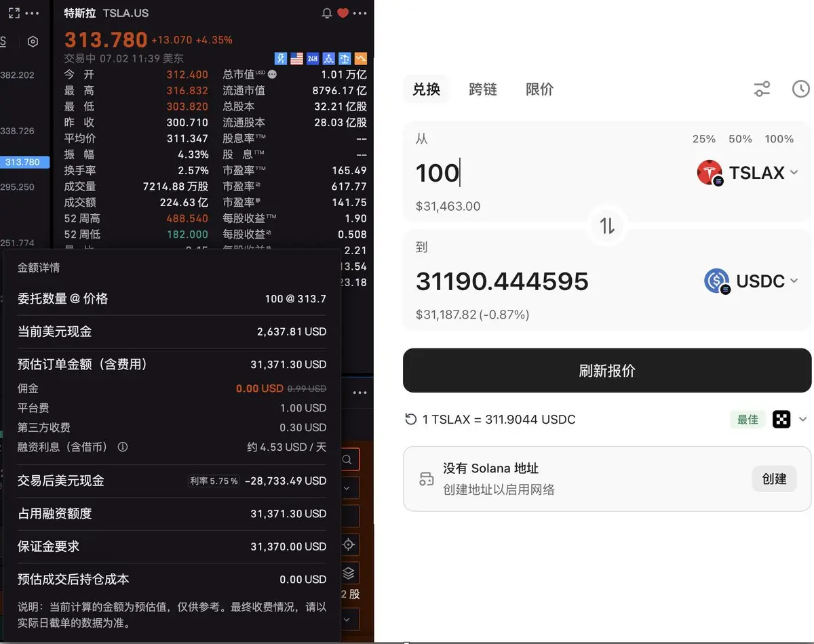This screenshot has width=814, height=644.
Task: Open the USDC token selector dropdown
Action: 752,281
